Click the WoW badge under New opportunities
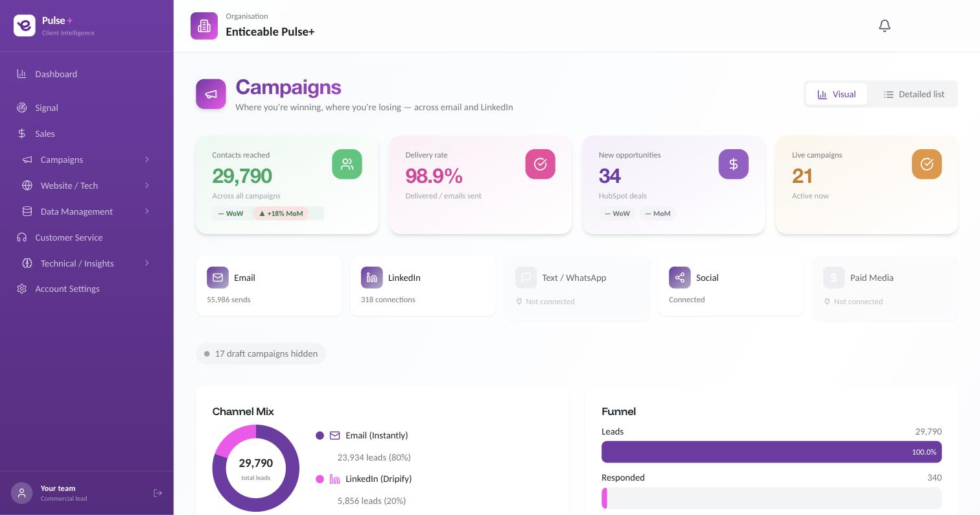 pyautogui.click(x=617, y=213)
